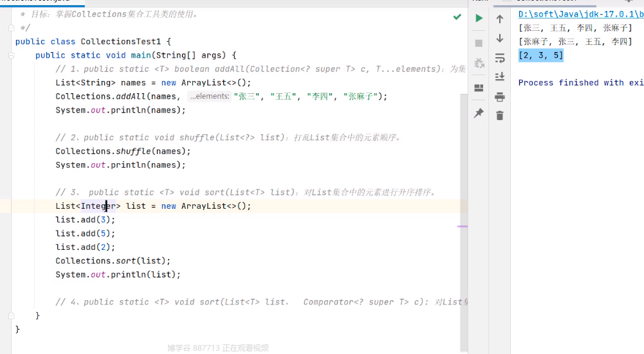Click the editor vertical scrollbar
Image resolution: width=644 pixels, height=354 pixels.
click(464, 222)
